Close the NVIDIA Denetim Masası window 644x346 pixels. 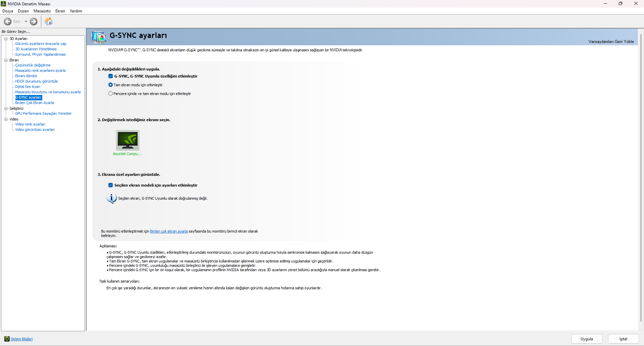(636, 4)
